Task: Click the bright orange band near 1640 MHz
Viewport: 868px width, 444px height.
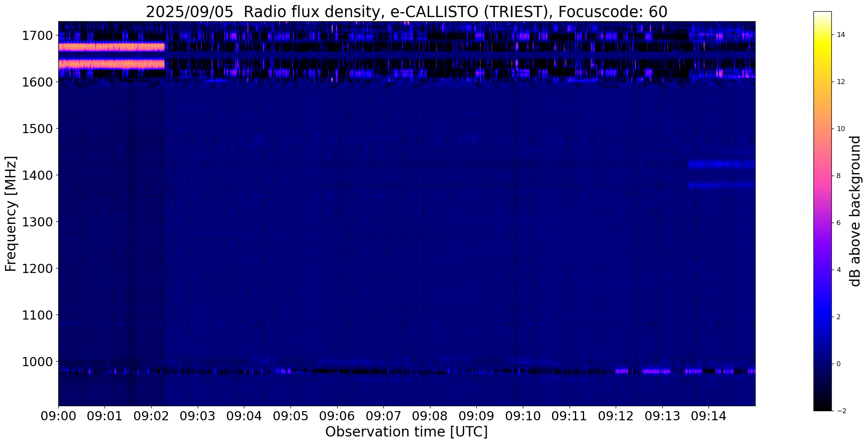Action: 112,64
